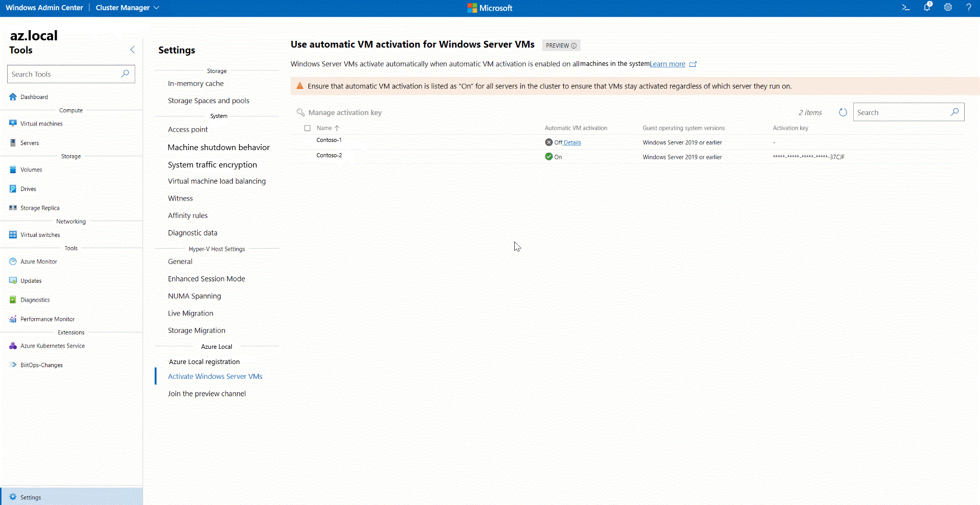Screen dimensions: 980x505
Task: Open In-memory cache settings
Action: coord(196,84)
